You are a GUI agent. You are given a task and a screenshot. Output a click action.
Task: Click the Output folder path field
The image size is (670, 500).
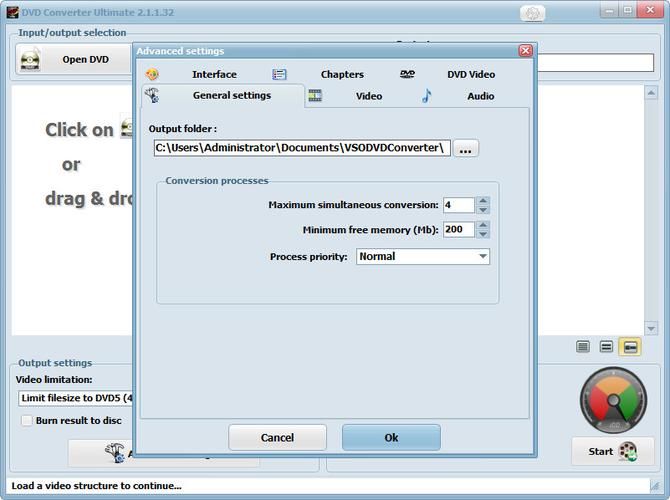301,148
